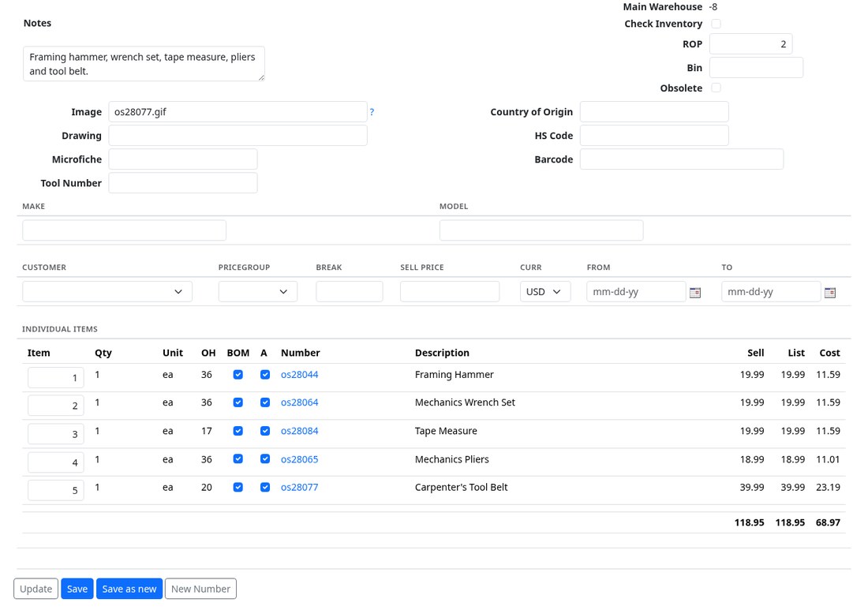
Task: Click the 'Mechanics Wrench Set' description text
Action: point(465,402)
